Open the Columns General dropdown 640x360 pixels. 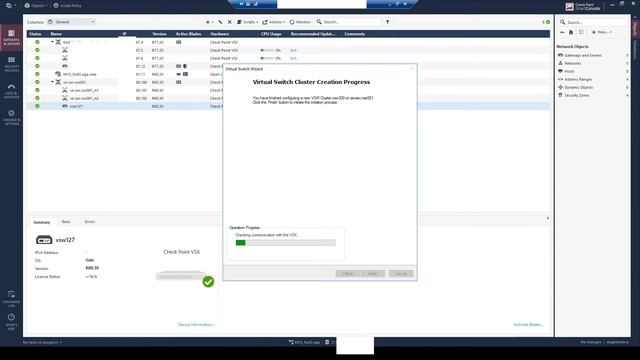tap(71, 22)
